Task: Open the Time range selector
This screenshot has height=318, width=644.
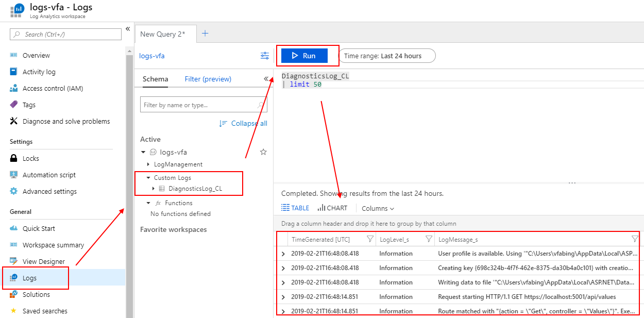Action: pos(387,56)
